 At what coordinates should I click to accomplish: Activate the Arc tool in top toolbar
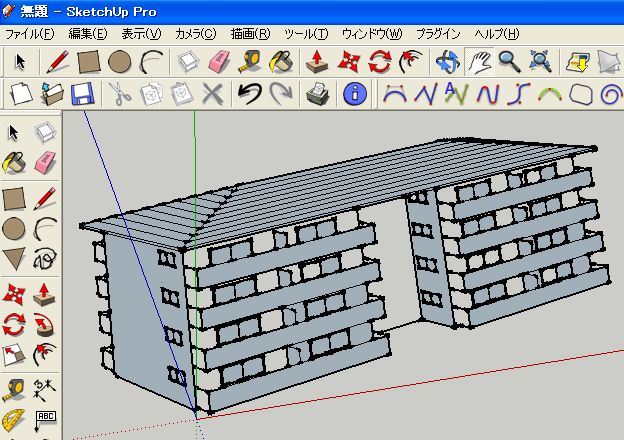(151, 62)
